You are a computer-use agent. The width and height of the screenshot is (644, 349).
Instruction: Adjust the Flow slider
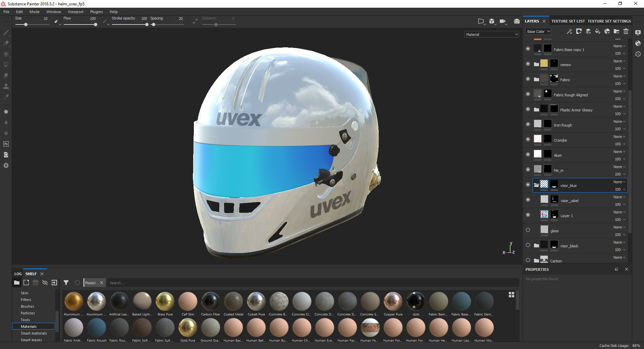click(80, 24)
